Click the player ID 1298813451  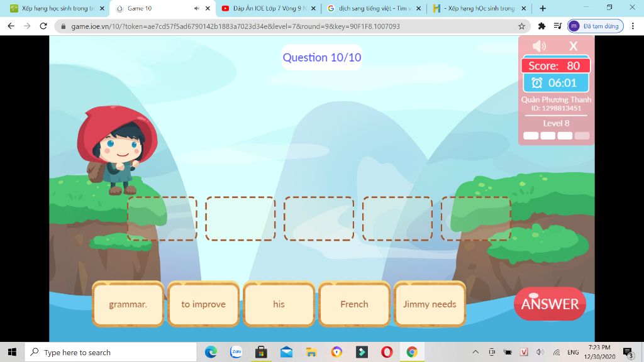[556, 108]
